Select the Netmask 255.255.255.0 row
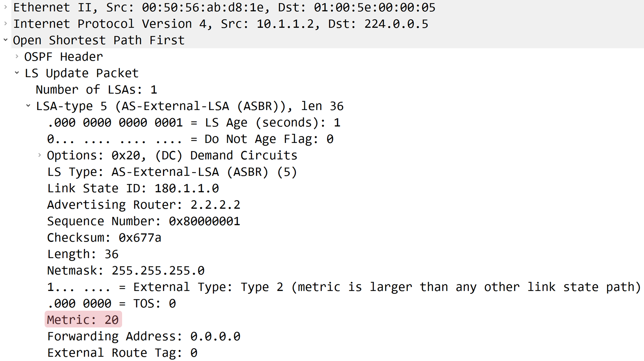 click(126, 270)
